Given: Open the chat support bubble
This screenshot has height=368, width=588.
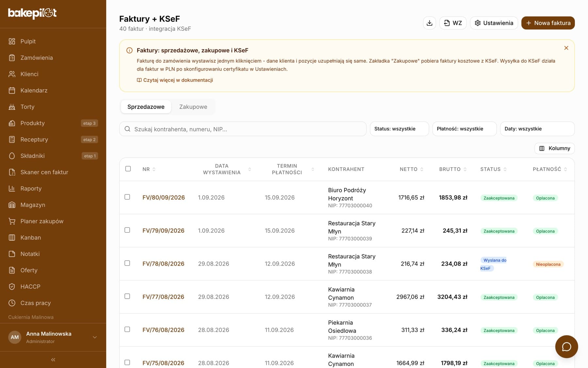Looking at the screenshot, I should (x=566, y=347).
